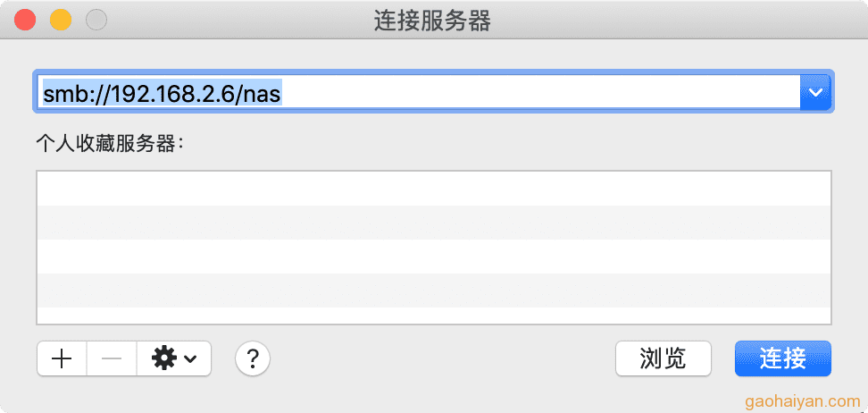Close the 连接服务器 window with red button

click(25, 21)
